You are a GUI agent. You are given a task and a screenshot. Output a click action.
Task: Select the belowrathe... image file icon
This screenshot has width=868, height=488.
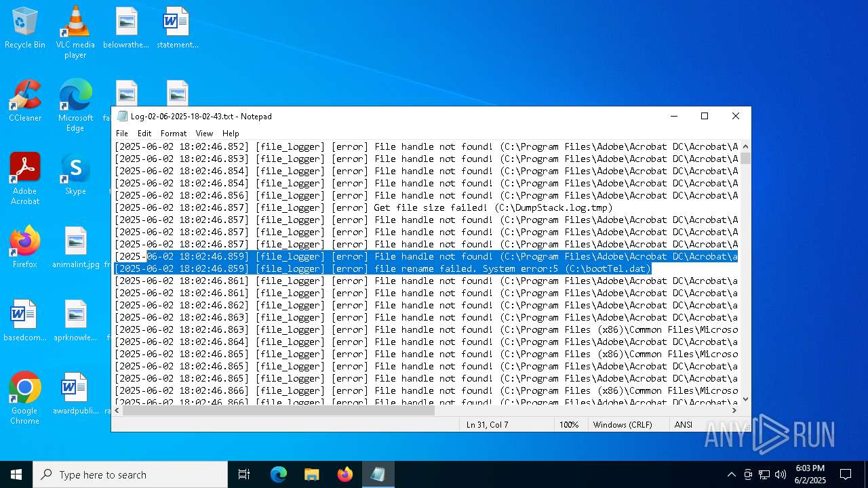(126, 27)
